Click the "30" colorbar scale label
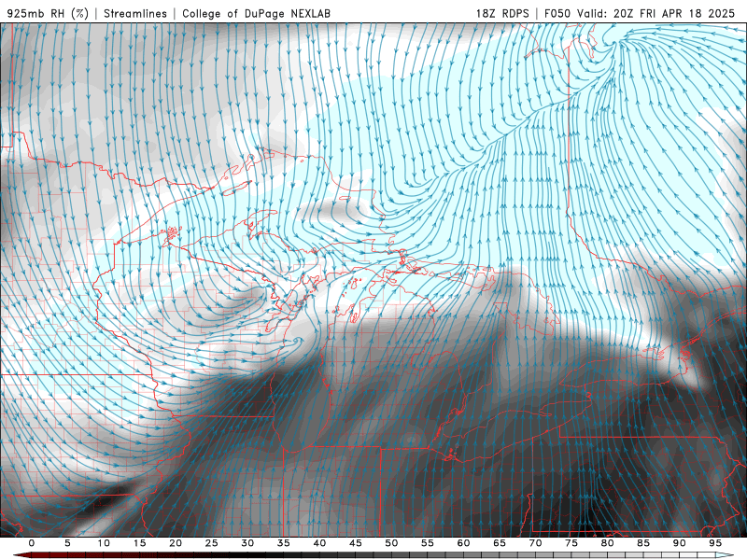This screenshot has width=747, height=560. tap(247, 543)
